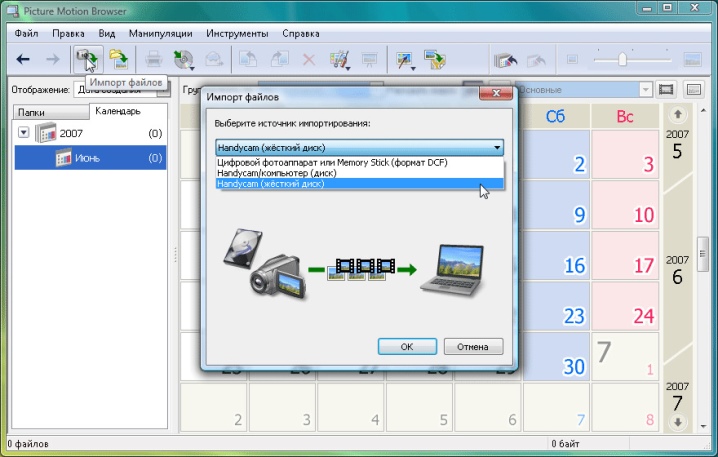
Task: Select Saturday June 2 in calendar
Action: click(556, 154)
